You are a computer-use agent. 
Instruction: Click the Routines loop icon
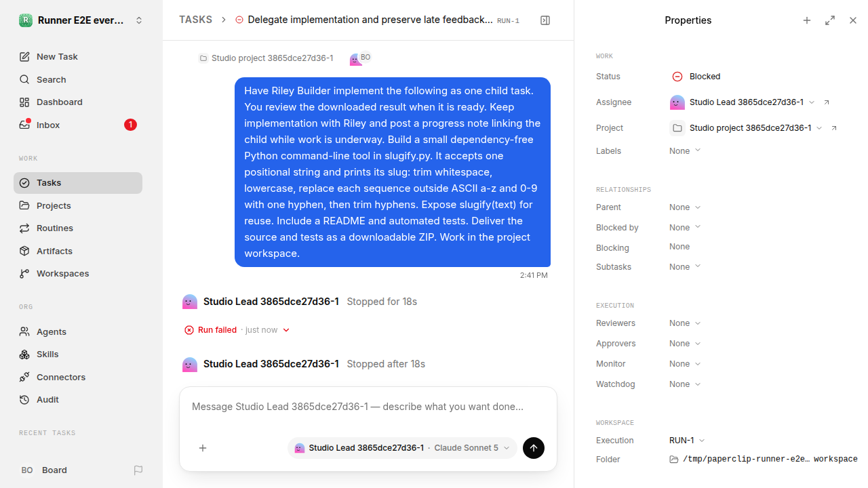[x=24, y=228]
